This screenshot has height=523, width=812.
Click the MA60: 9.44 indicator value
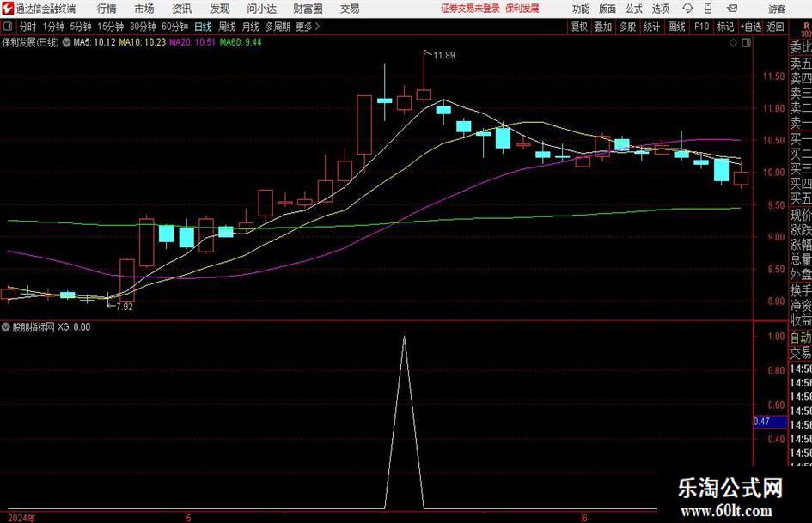[x=241, y=42]
